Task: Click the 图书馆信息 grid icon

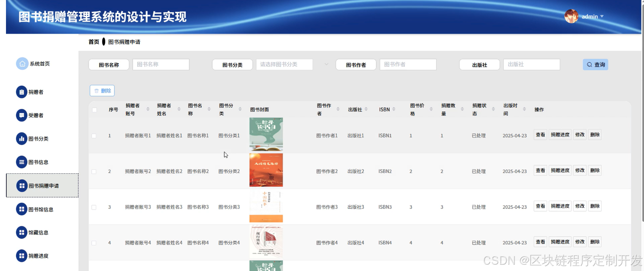Action: (22, 209)
